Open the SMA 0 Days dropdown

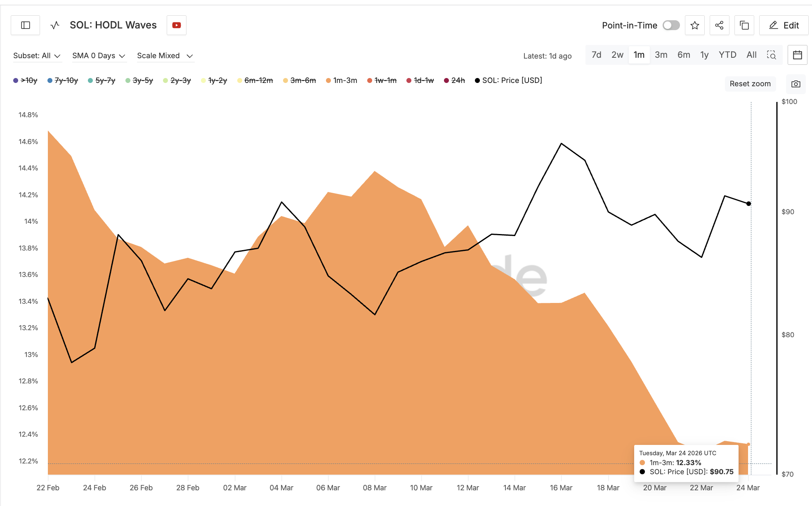[x=99, y=56]
